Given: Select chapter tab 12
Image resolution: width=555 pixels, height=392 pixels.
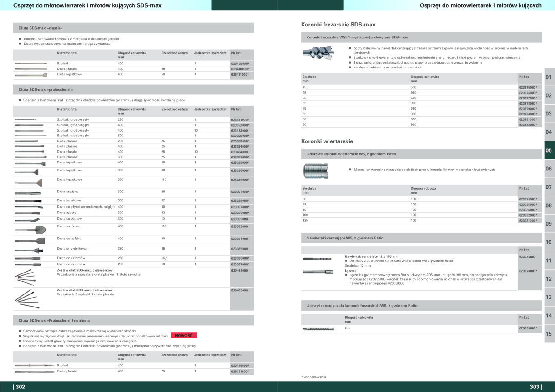Looking at the screenshot, I should (x=549, y=279).
